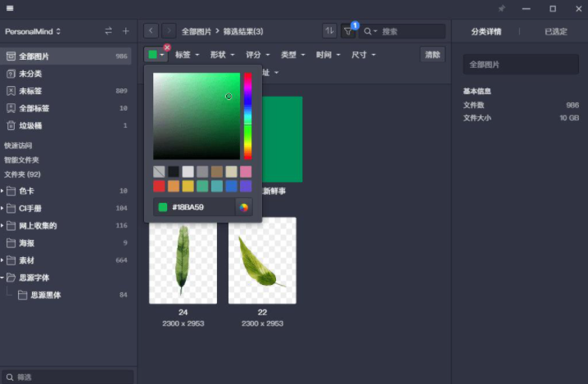Select the 文件夹 (92) section header
This screenshot has width=588, height=384.
pos(22,174)
